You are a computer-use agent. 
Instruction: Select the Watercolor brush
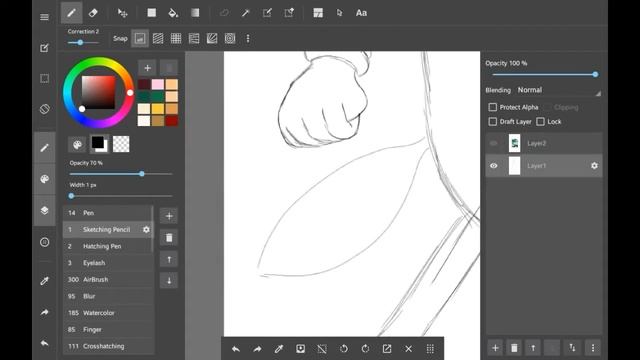pyautogui.click(x=109, y=313)
